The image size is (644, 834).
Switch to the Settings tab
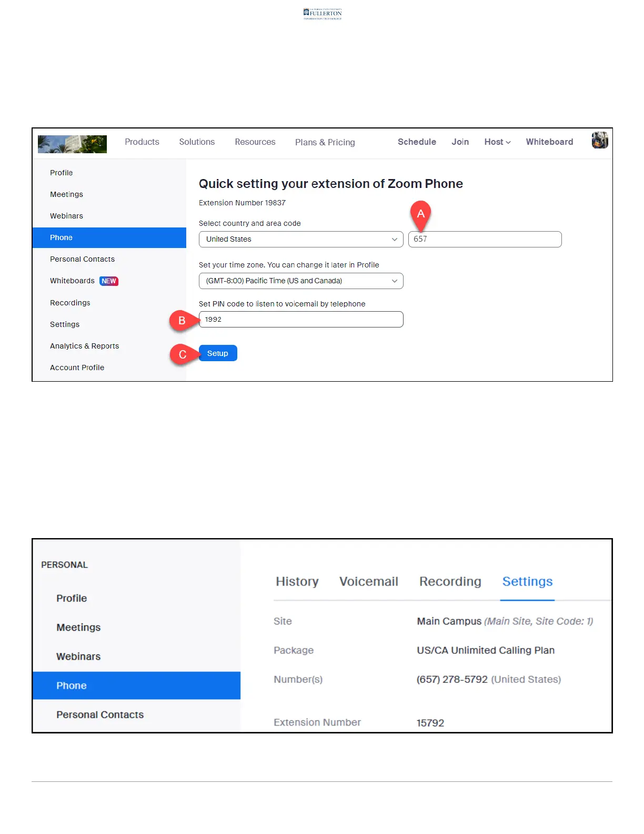coord(527,582)
